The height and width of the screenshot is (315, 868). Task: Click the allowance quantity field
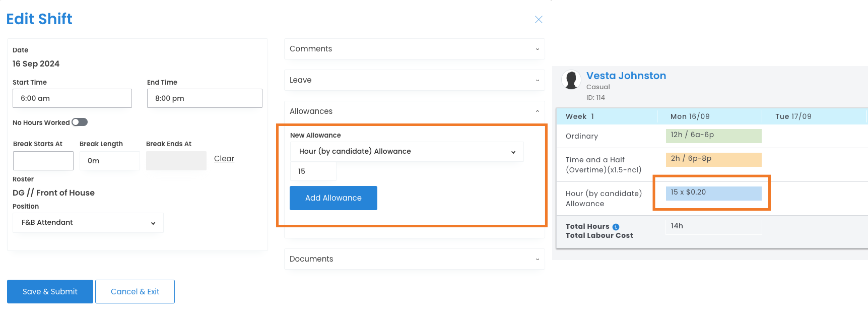[313, 171]
